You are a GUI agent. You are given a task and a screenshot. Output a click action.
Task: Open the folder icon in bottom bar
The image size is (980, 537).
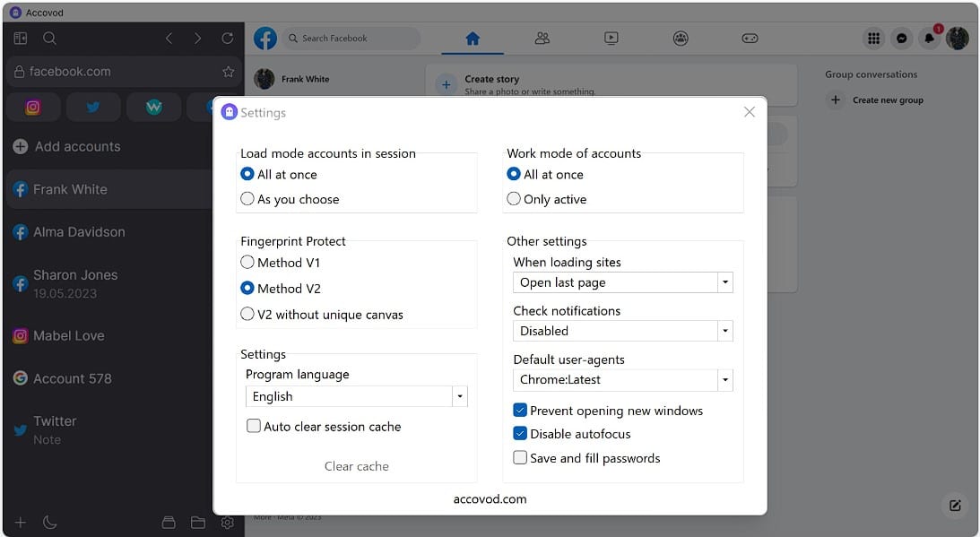point(198,523)
